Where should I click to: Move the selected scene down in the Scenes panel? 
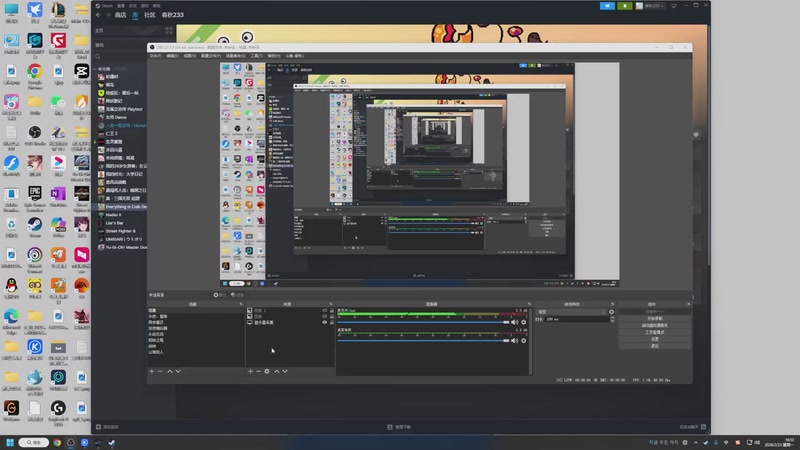click(178, 371)
